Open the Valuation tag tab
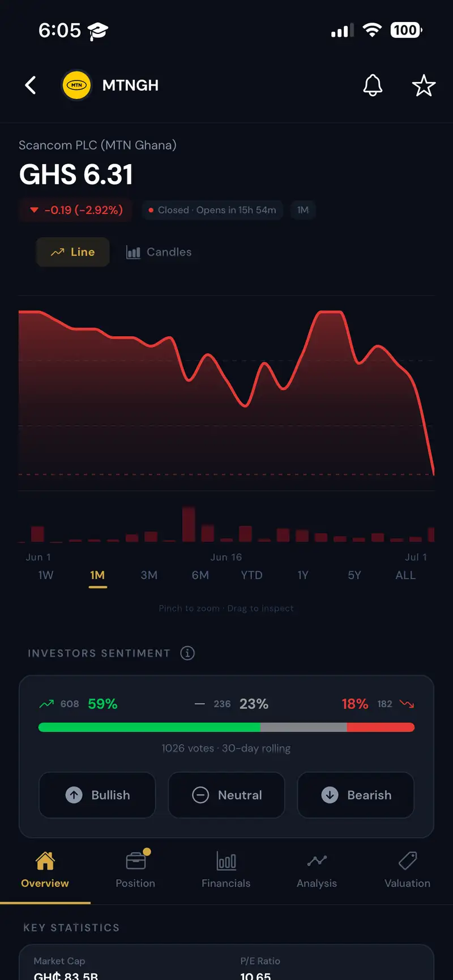 click(x=407, y=869)
